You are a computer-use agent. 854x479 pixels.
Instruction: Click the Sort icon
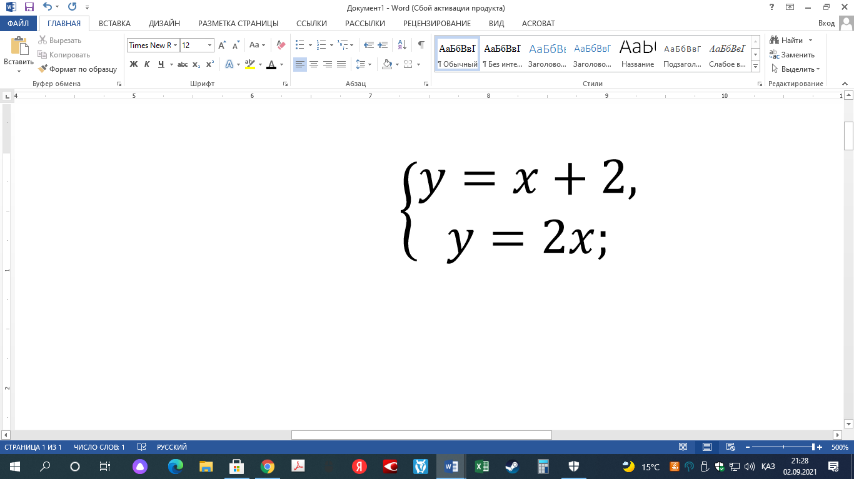[x=402, y=45]
